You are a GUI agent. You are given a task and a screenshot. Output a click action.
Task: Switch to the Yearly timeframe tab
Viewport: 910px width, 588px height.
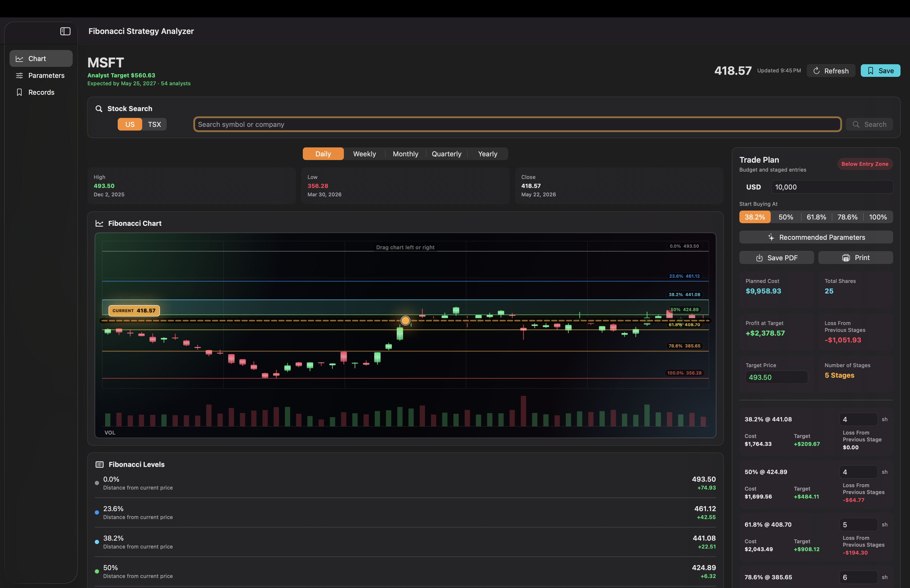488,154
